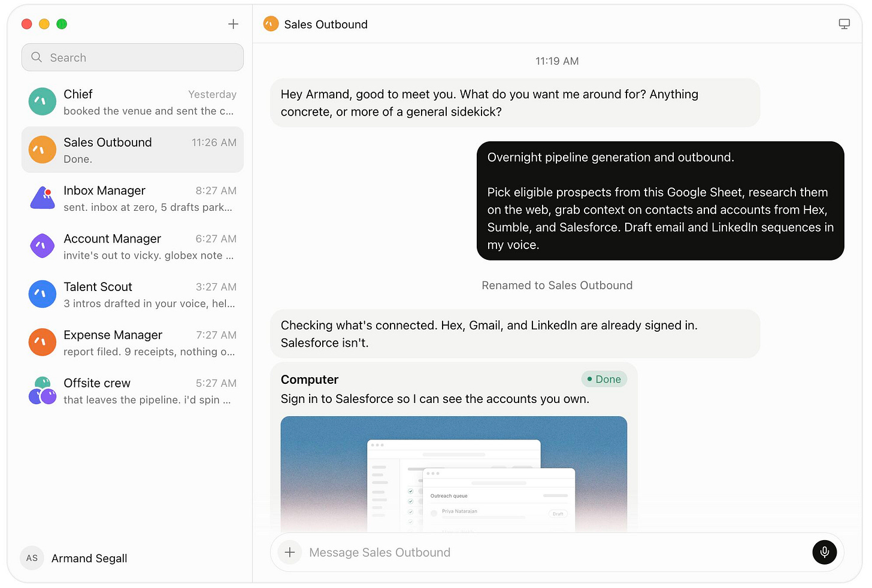
Task: Start voice input with the microphone button
Action: [x=825, y=552]
